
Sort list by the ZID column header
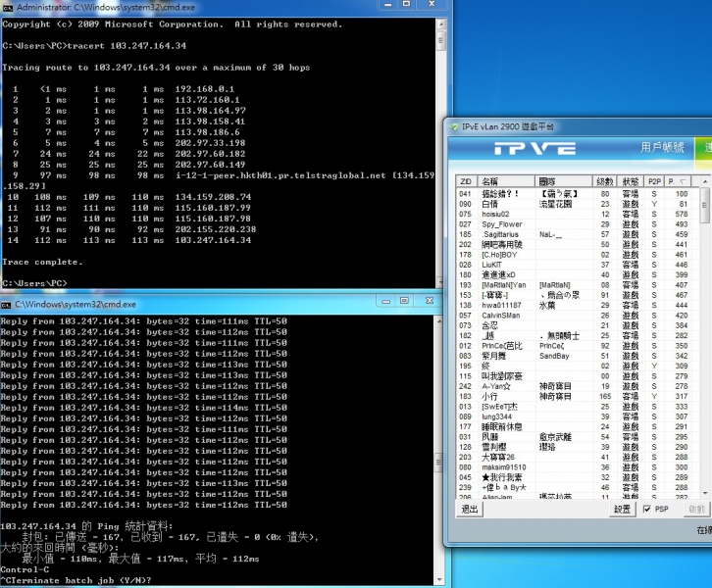point(467,182)
